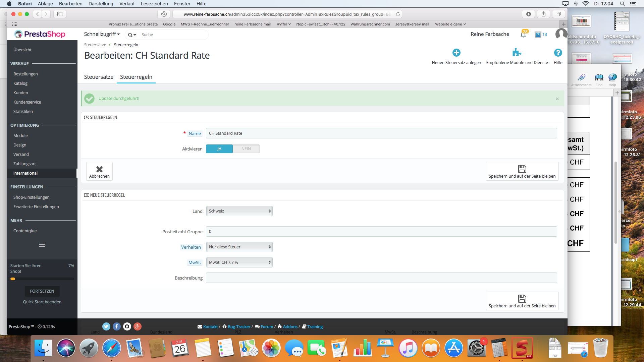644x362 pixels.
Task: Open Empfohlene Module und Dienste puzzle icon
Action: [x=517, y=53]
